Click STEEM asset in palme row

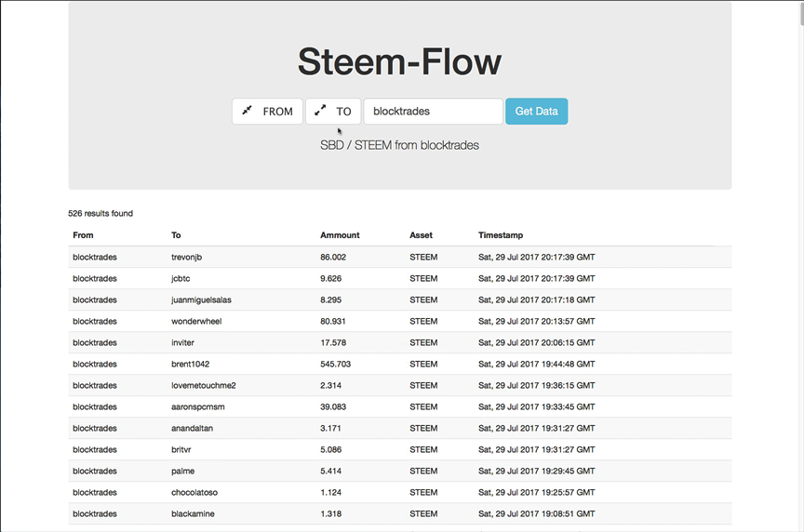click(423, 471)
